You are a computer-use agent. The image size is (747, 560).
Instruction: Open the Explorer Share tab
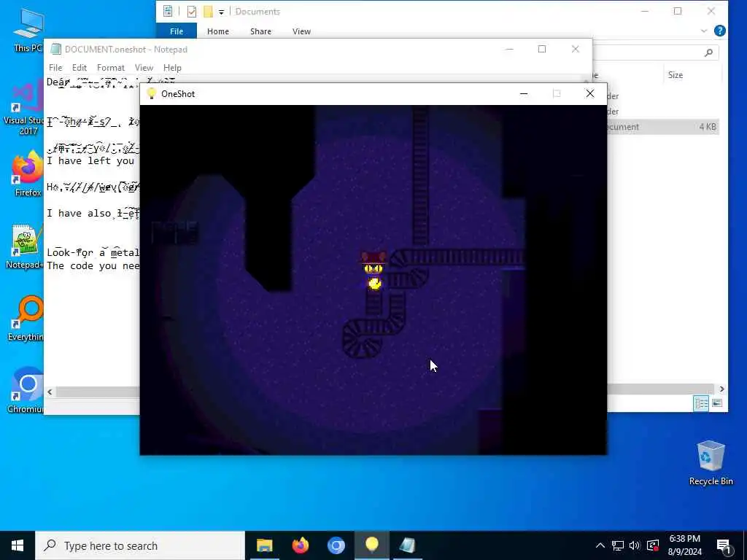coord(260,31)
